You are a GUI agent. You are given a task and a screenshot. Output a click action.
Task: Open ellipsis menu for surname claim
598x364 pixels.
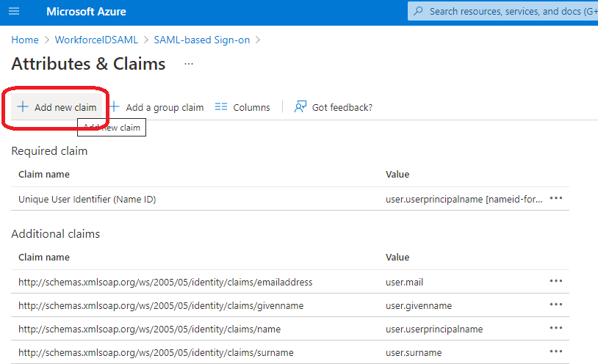(x=556, y=352)
